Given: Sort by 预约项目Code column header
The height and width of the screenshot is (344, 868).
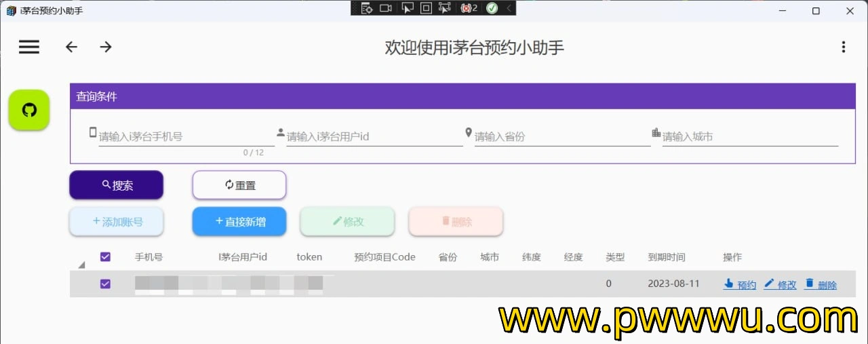Looking at the screenshot, I should click(x=384, y=257).
